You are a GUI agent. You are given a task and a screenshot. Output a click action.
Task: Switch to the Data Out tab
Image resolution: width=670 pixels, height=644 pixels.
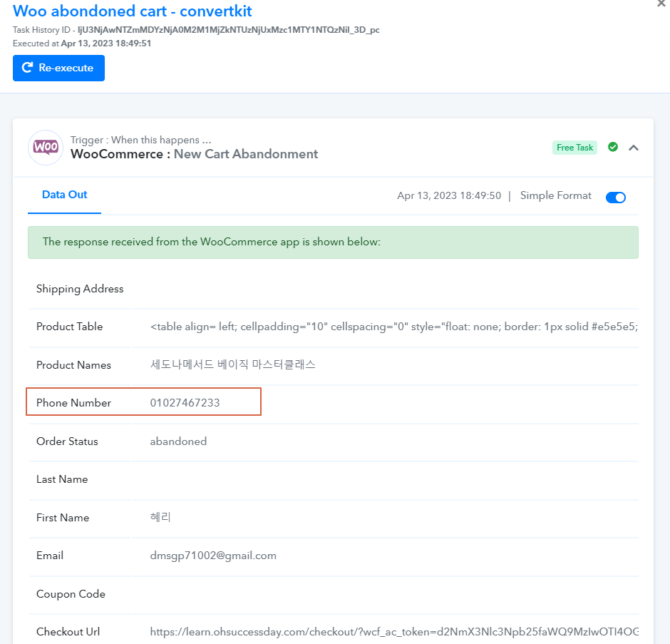coord(65,195)
